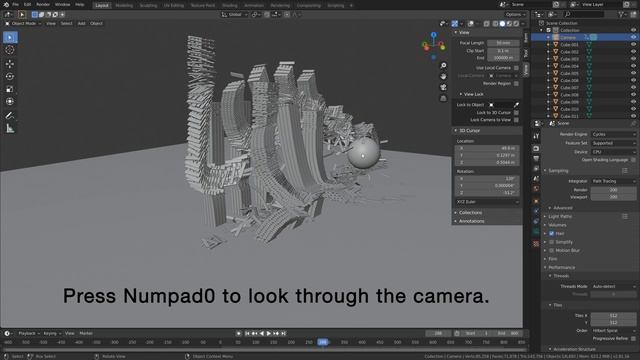Open the Output properties tab icon
This screenshot has height=360, width=640.
coord(536,158)
